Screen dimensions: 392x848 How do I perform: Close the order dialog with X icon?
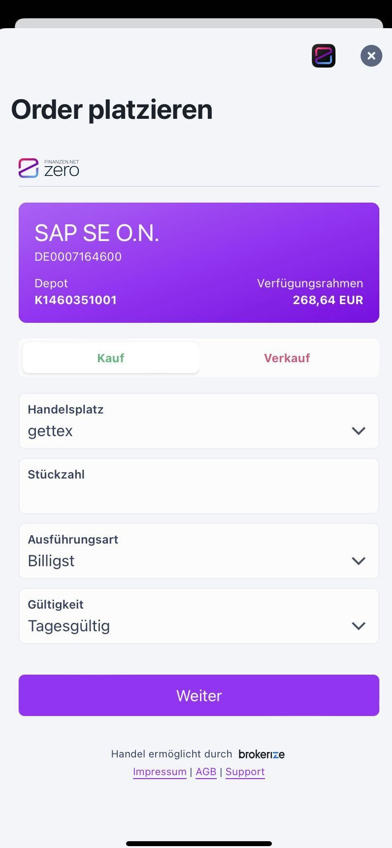371,56
